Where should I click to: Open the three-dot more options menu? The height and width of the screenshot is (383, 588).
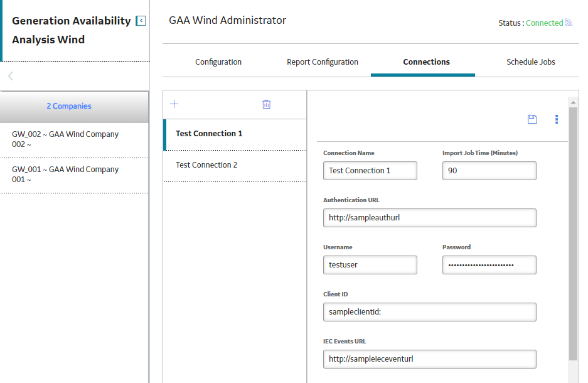coord(557,119)
